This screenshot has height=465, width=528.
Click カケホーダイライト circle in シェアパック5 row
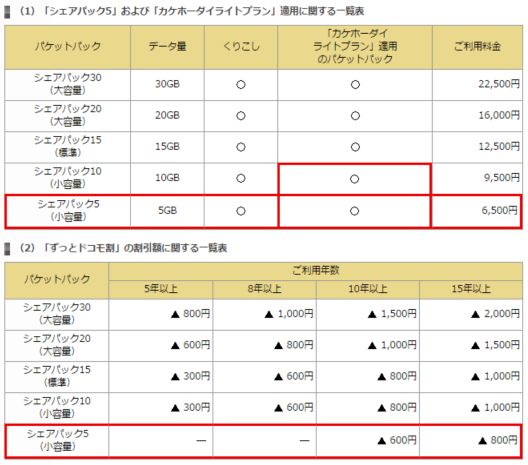pyautogui.click(x=355, y=211)
